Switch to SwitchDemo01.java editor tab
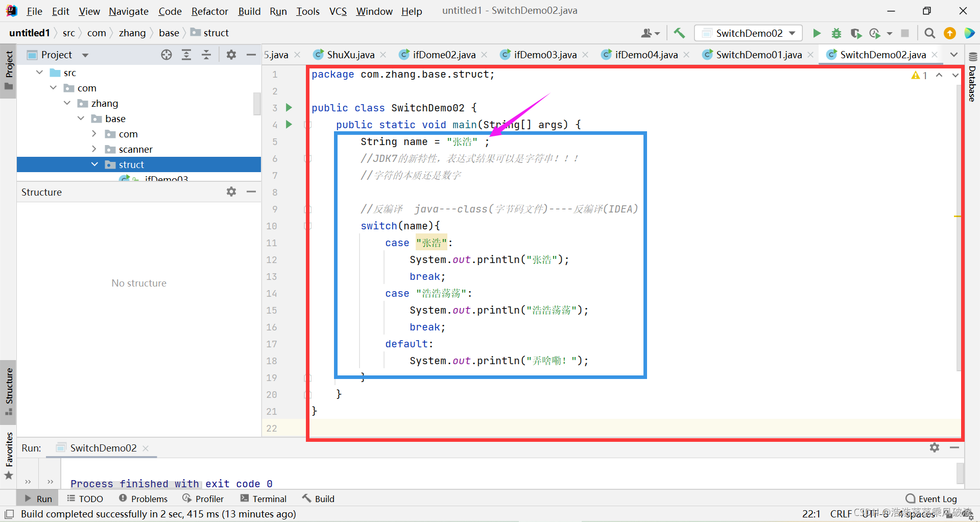Image resolution: width=980 pixels, height=522 pixels. pyautogui.click(x=758, y=55)
